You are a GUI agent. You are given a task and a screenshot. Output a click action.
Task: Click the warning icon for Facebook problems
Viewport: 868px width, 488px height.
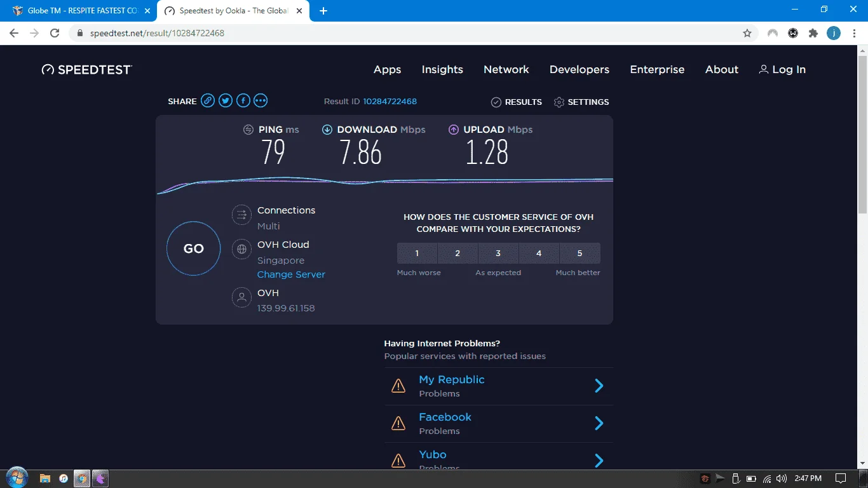[x=398, y=423]
